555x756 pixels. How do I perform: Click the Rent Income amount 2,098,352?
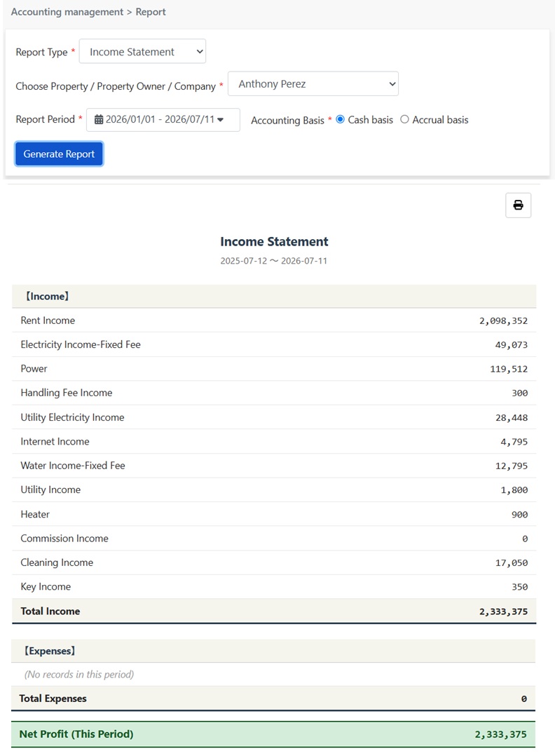[503, 321]
